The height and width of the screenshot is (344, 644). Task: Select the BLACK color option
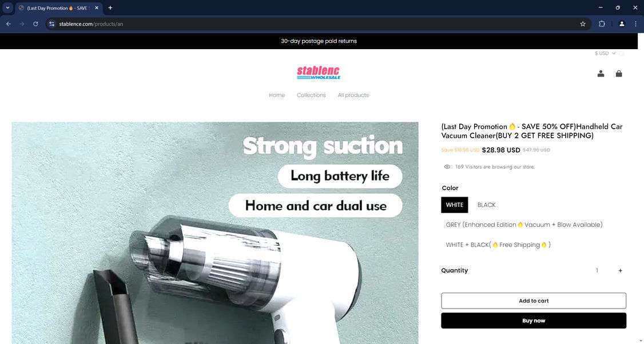486,205
